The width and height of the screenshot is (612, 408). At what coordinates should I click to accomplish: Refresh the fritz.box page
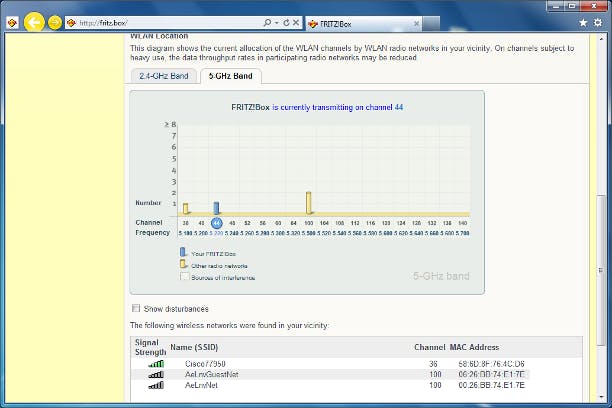tap(286, 23)
